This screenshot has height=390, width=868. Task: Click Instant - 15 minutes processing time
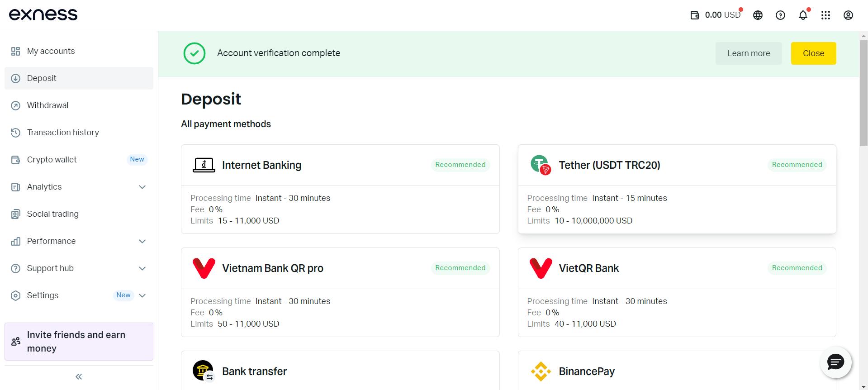630,198
